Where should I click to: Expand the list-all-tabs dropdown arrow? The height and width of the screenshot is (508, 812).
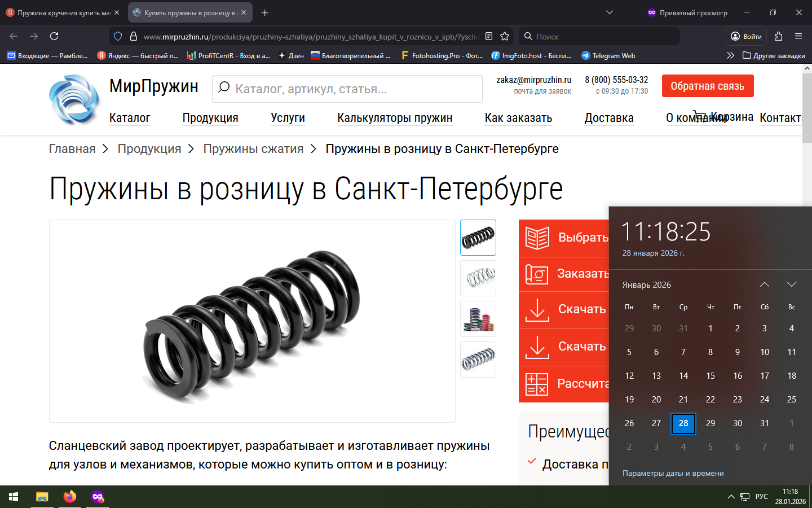tap(610, 12)
